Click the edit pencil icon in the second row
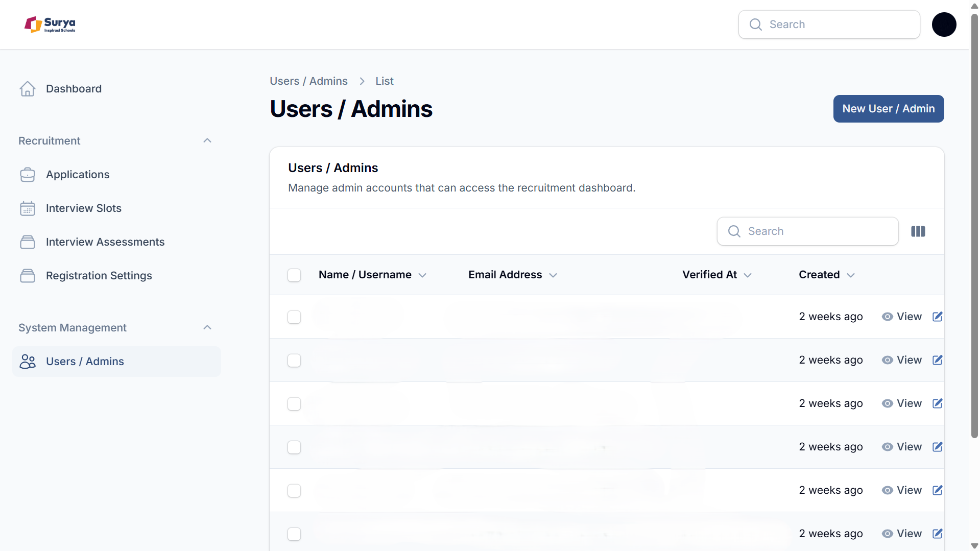Screen dimensions: 980x551 (x=938, y=360)
